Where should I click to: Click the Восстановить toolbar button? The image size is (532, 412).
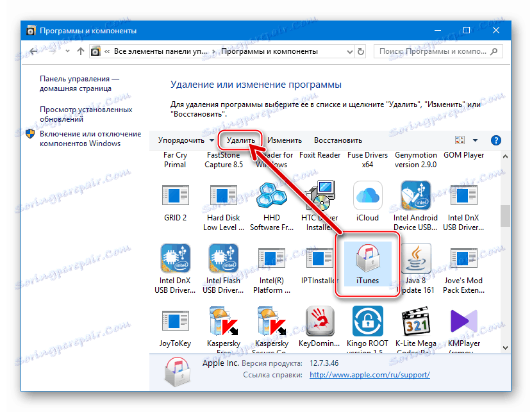click(338, 140)
